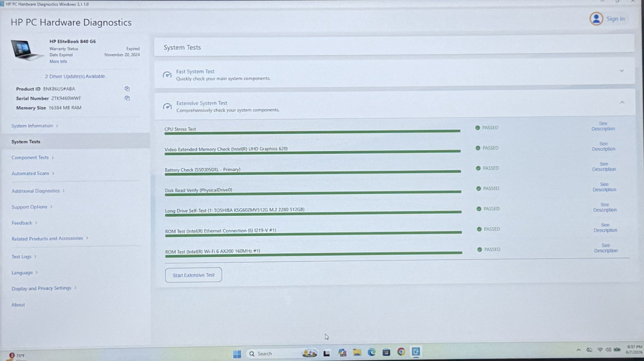This screenshot has width=644, height=361.
Task: Click the cloud sync tray icon
Action: point(589,350)
